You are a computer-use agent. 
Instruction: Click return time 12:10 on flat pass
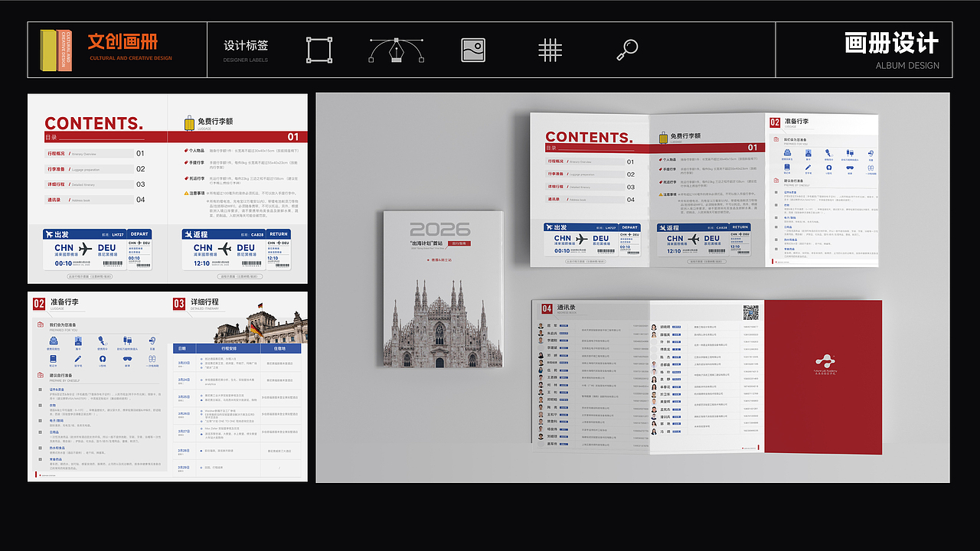203,262
